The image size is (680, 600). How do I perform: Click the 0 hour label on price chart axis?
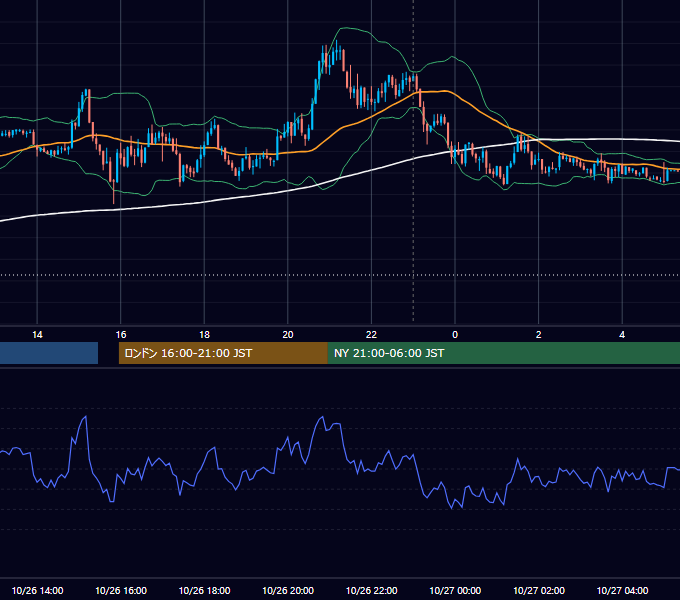click(x=455, y=335)
